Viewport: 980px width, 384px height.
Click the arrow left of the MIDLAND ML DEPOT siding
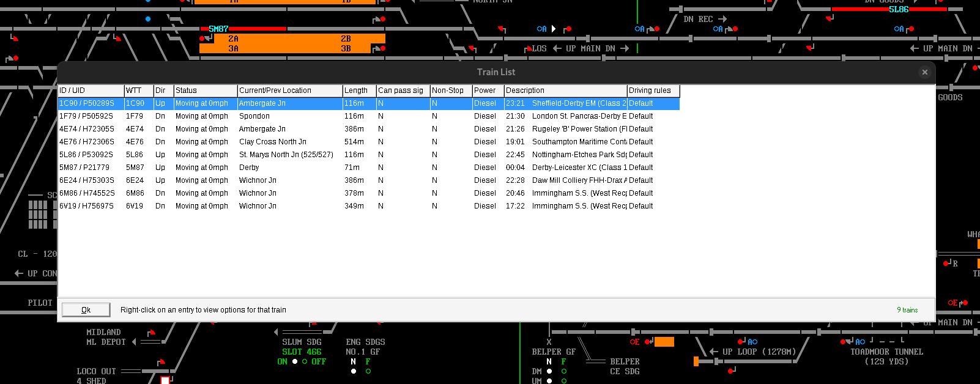pos(135,342)
